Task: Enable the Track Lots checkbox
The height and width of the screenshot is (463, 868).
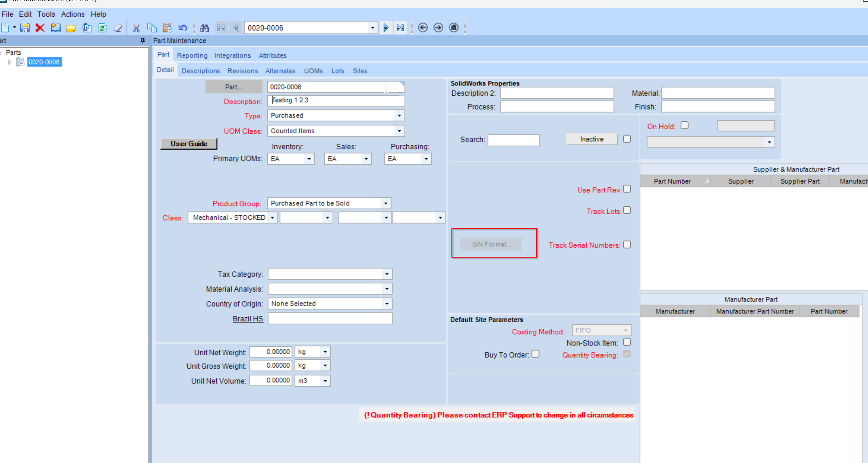Action: (x=627, y=211)
